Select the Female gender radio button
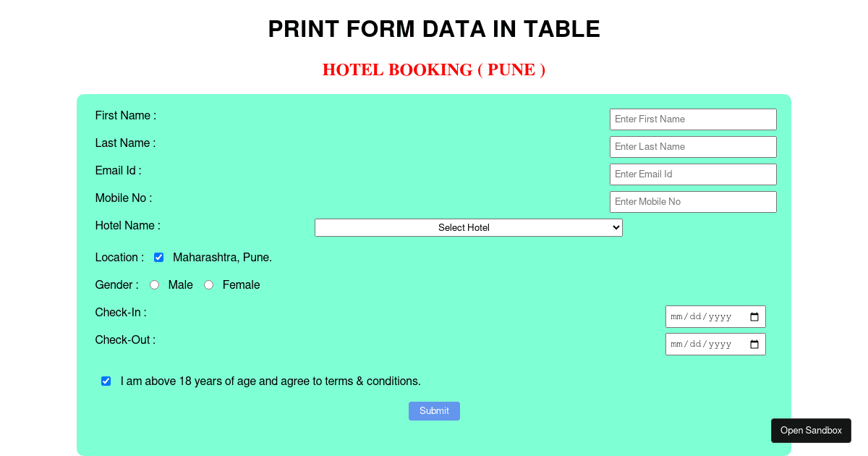The image size is (868, 456). click(x=209, y=285)
